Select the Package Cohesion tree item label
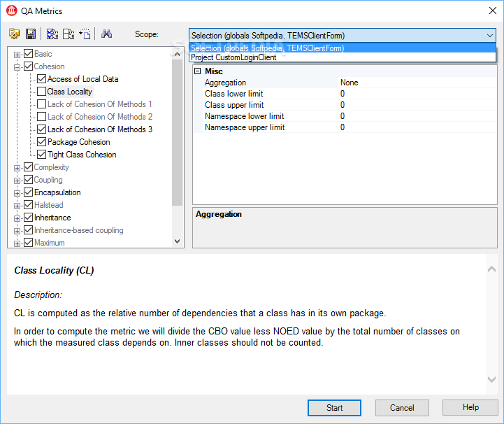The height and width of the screenshot is (424, 504). click(x=79, y=142)
